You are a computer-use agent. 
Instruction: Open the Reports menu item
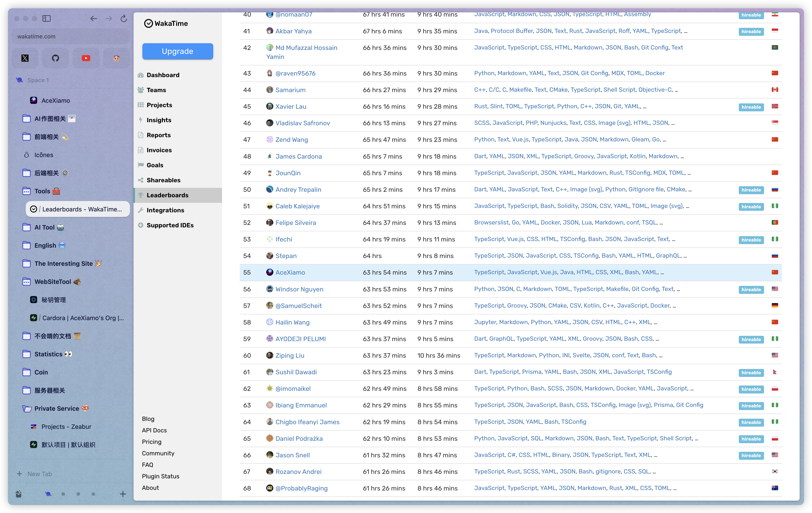click(x=159, y=135)
